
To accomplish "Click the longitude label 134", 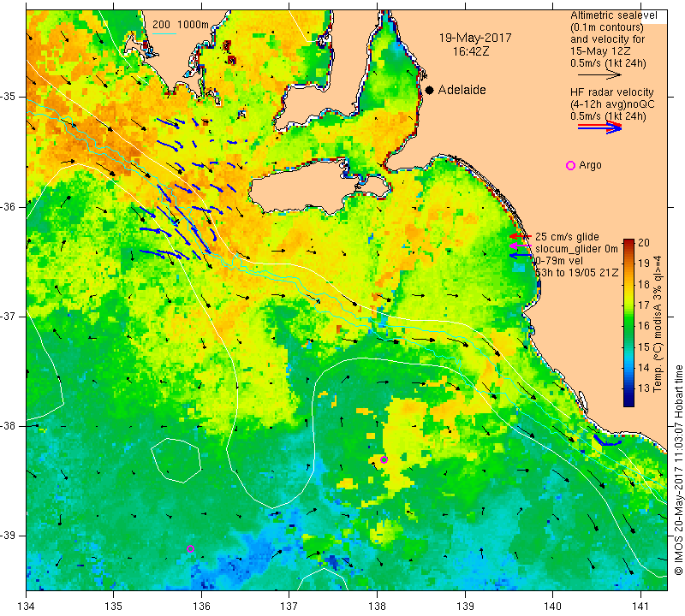I will (27, 607).
